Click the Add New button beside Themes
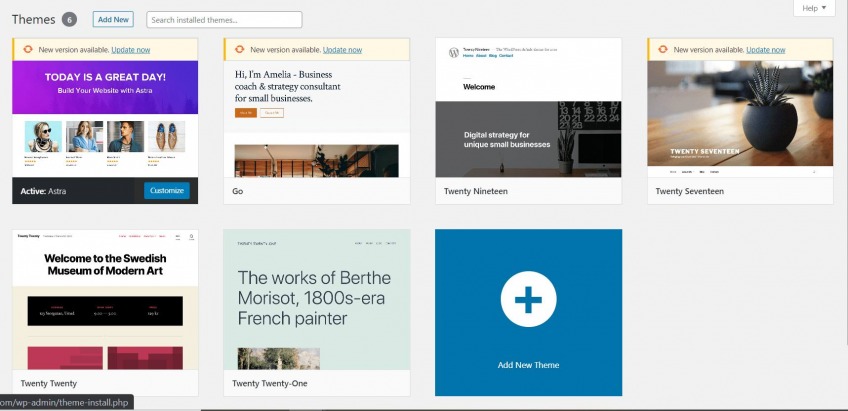848x411 pixels. click(x=113, y=19)
